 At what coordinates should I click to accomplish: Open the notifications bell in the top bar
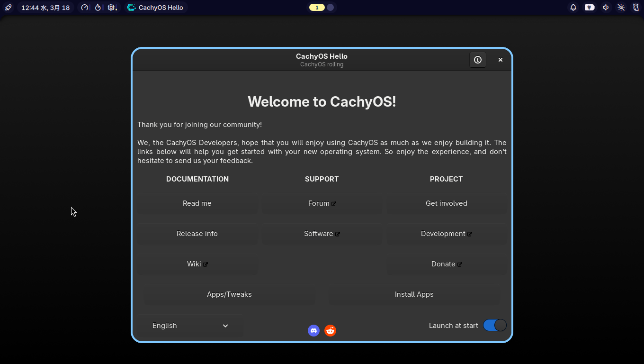pos(573,8)
